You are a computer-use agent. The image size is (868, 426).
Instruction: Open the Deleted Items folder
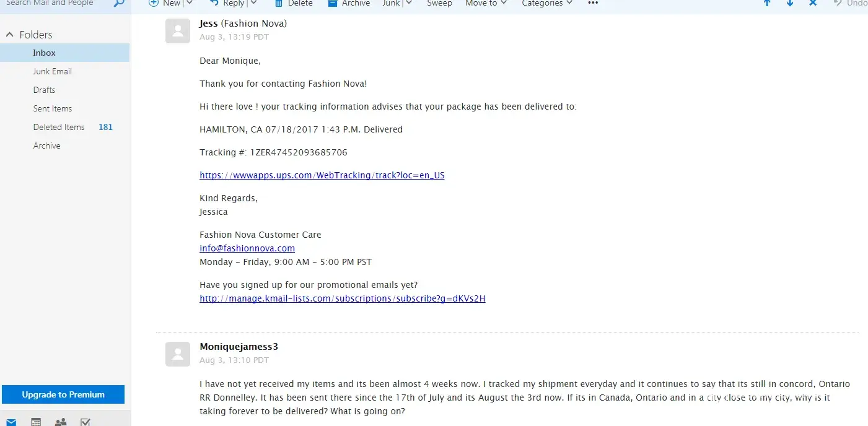[x=59, y=127]
